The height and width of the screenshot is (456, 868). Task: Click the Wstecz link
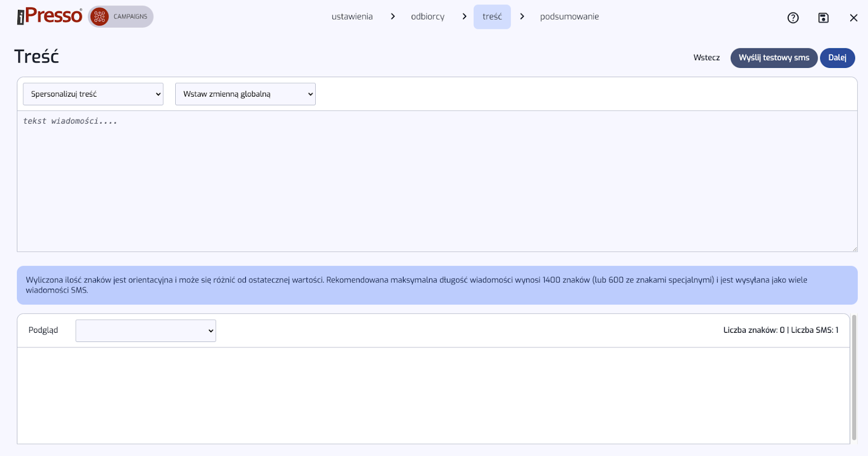coord(706,58)
